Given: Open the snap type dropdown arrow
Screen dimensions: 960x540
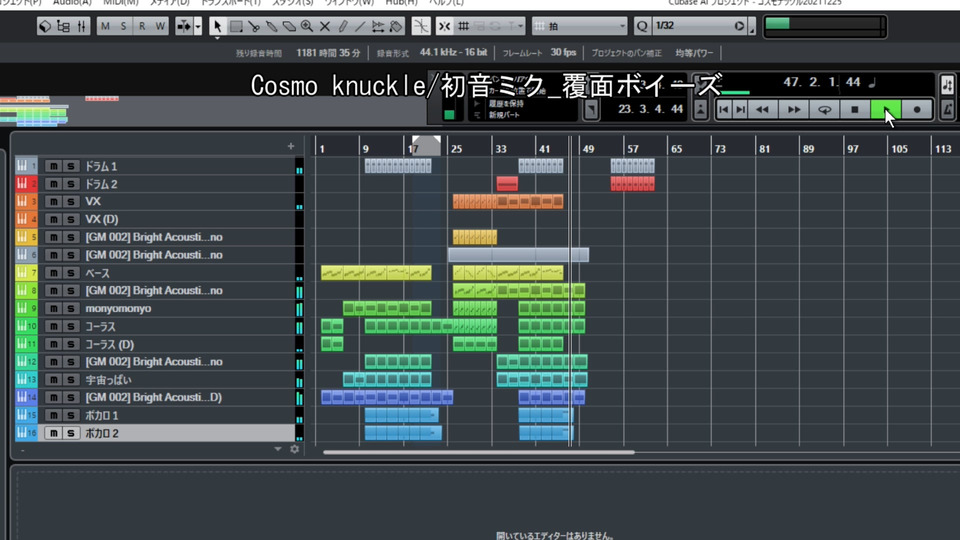Looking at the screenshot, I should coord(520,26).
